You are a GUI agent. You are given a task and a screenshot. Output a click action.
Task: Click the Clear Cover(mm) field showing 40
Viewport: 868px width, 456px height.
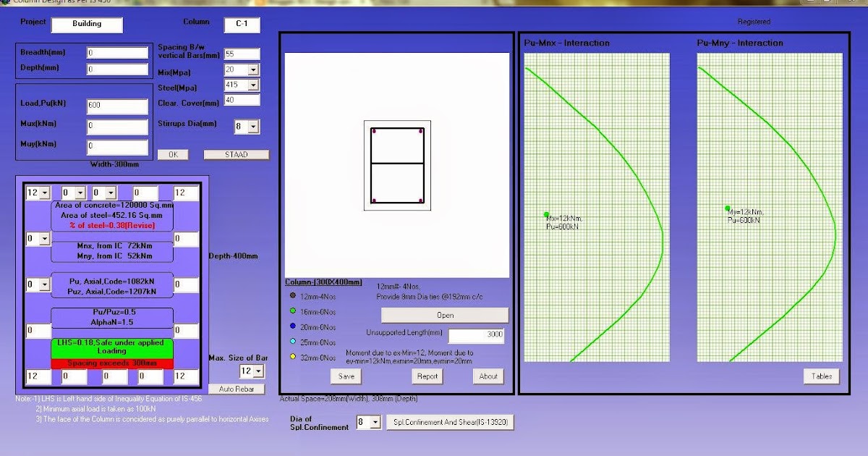point(242,101)
